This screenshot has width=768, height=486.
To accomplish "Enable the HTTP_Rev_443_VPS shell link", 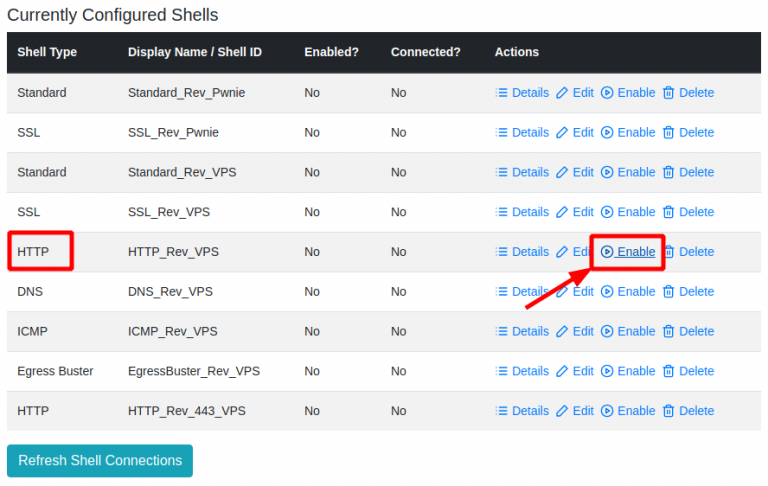I will (636, 411).
